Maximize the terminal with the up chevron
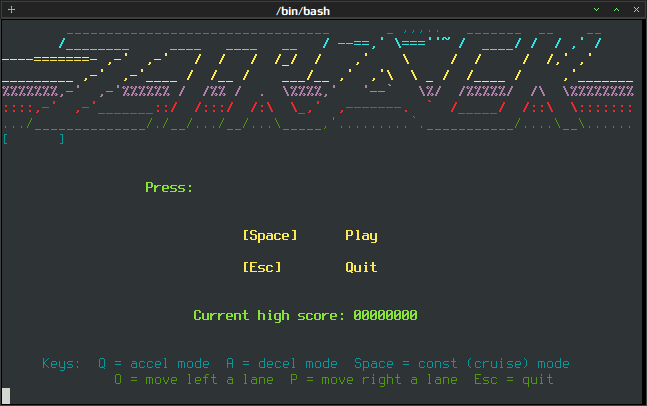 pos(616,9)
